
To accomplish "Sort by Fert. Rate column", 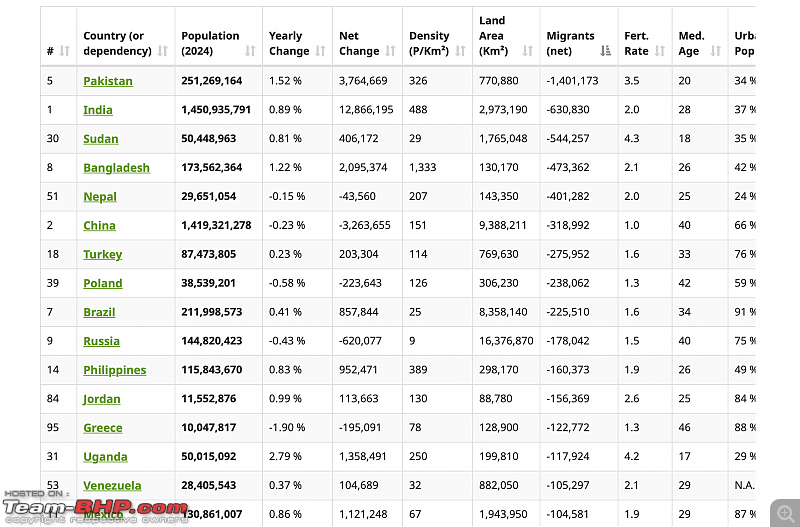I will pyautogui.click(x=660, y=51).
